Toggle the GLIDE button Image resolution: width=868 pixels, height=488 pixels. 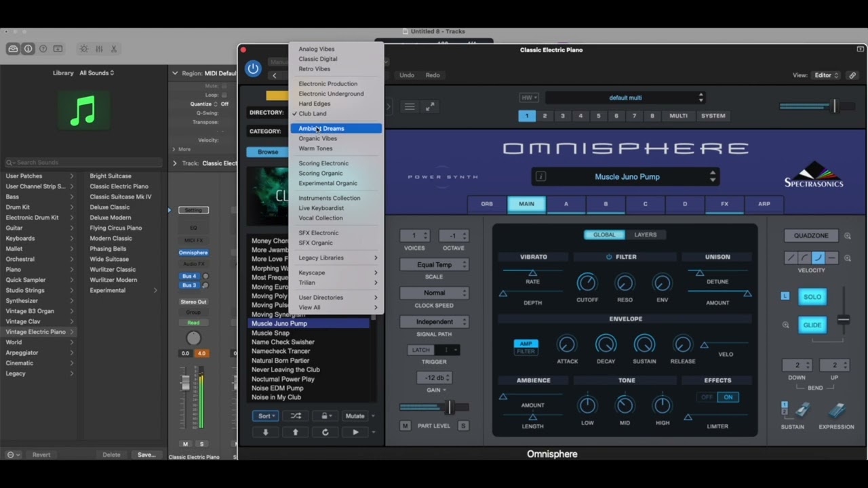(812, 325)
